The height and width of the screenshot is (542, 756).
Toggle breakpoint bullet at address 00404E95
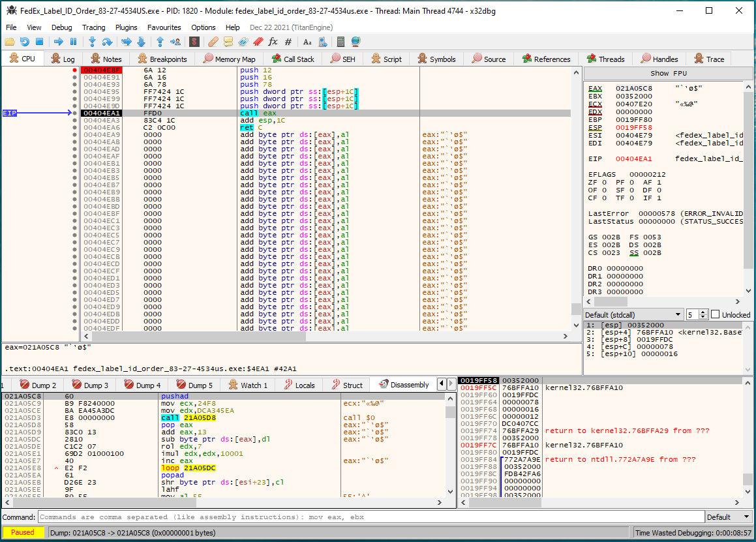(x=74, y=91)
